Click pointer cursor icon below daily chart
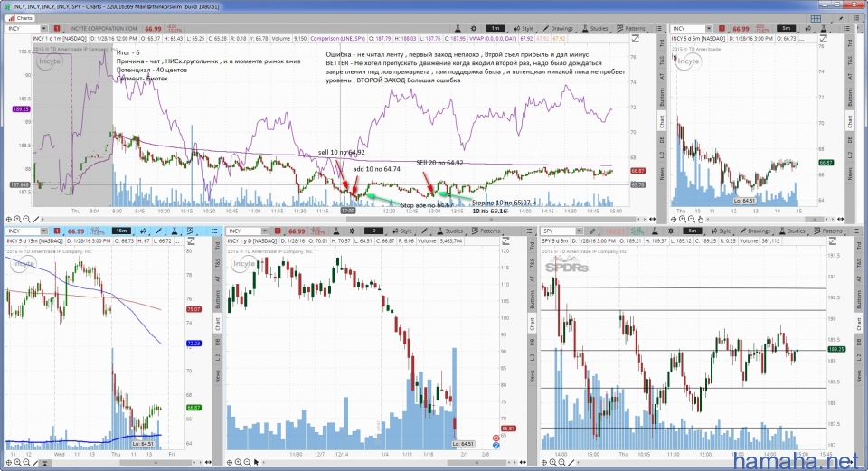Image resolution: width=868 pixels, height=471 pixels. 256,462
